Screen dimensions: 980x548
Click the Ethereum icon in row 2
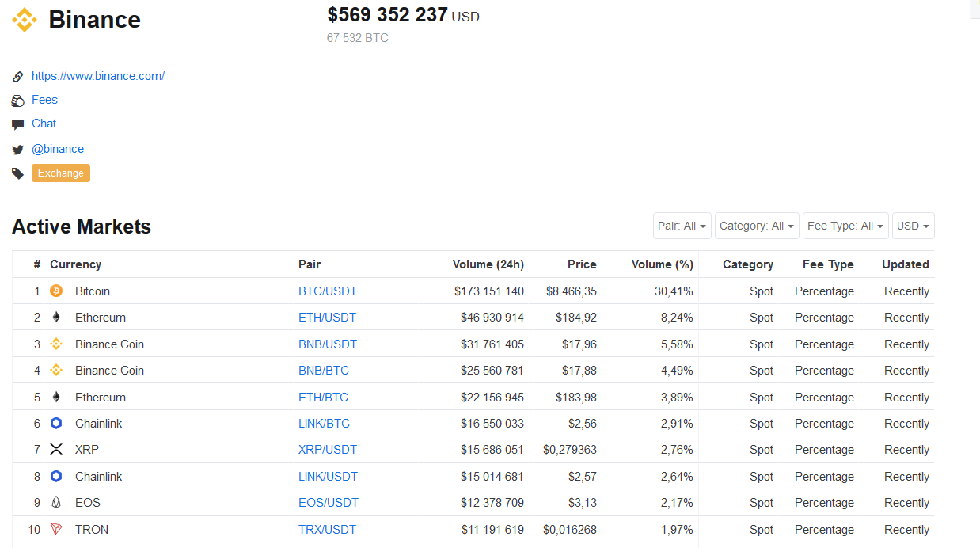tap(56, 318)
